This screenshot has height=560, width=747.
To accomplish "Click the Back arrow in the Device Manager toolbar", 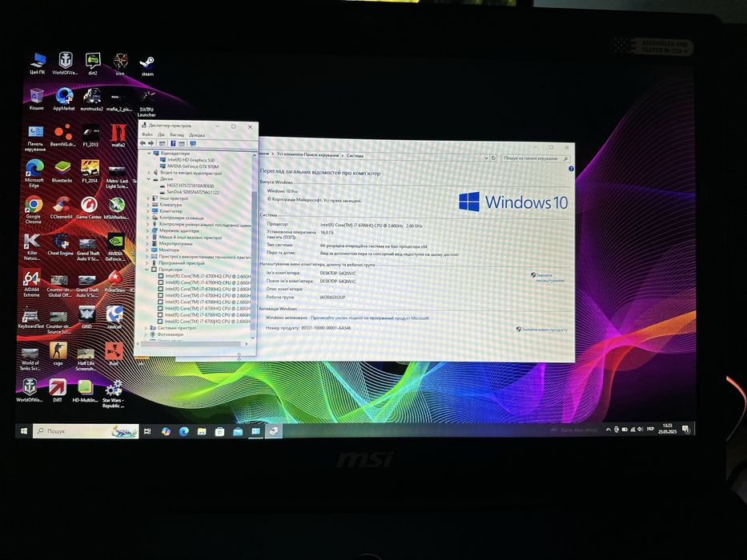I will pos(143,143).
